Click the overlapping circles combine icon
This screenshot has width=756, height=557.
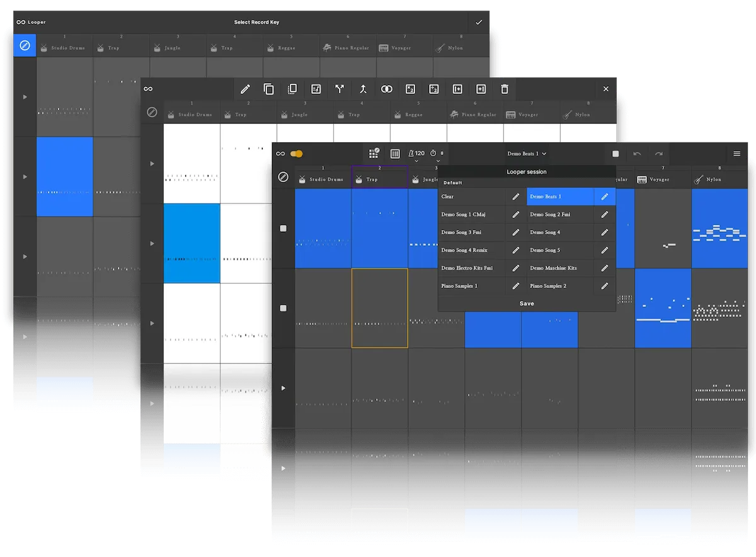point(387,89)
